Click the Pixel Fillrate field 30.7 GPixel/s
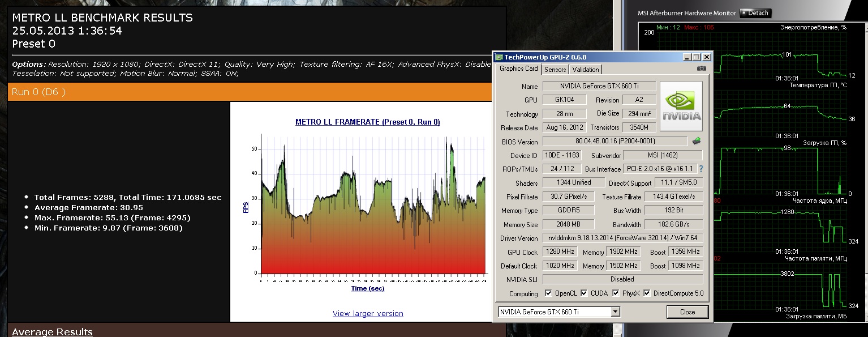Image resolution: width=868 pixels, height=337 pixels. [x=569, y=197]
